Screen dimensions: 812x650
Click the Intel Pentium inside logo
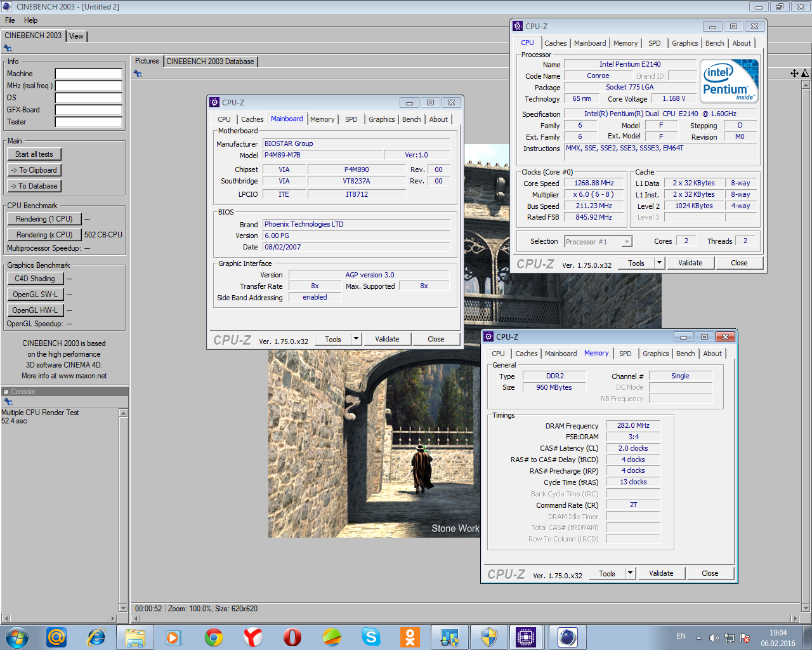[730, 81]
